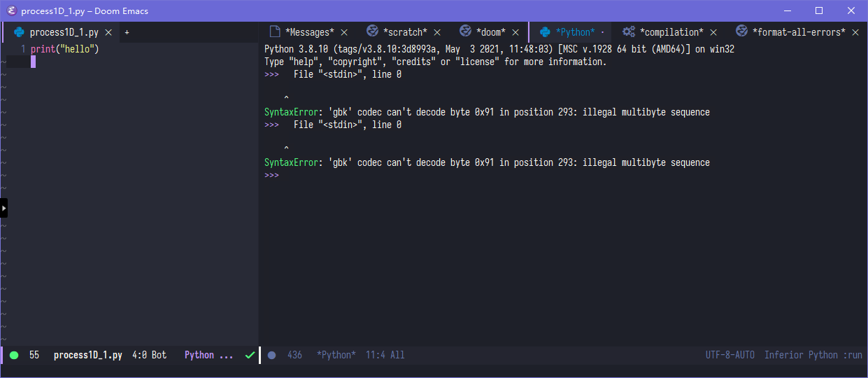Select the *Python* REPL tab
Image resolution: width=868 pixels, height=378 pixels.
pos(575,32)
